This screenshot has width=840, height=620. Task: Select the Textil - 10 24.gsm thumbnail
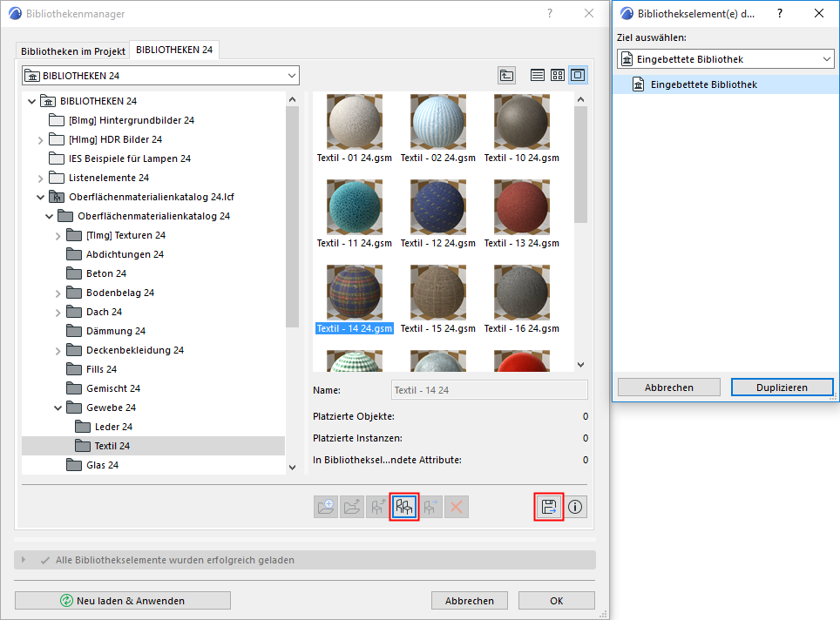pos(522,122)
